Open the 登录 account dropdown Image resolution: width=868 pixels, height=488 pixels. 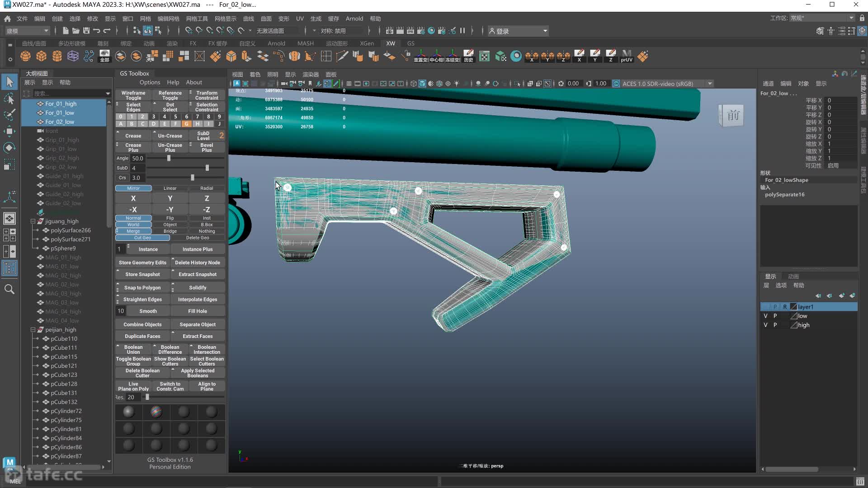(x=518, y=31)
